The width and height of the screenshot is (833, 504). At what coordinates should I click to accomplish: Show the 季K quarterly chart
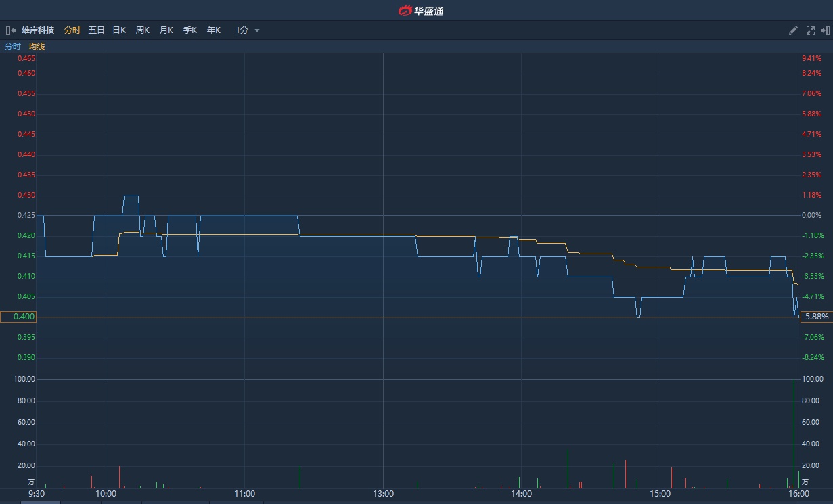[x=189, y=30]
